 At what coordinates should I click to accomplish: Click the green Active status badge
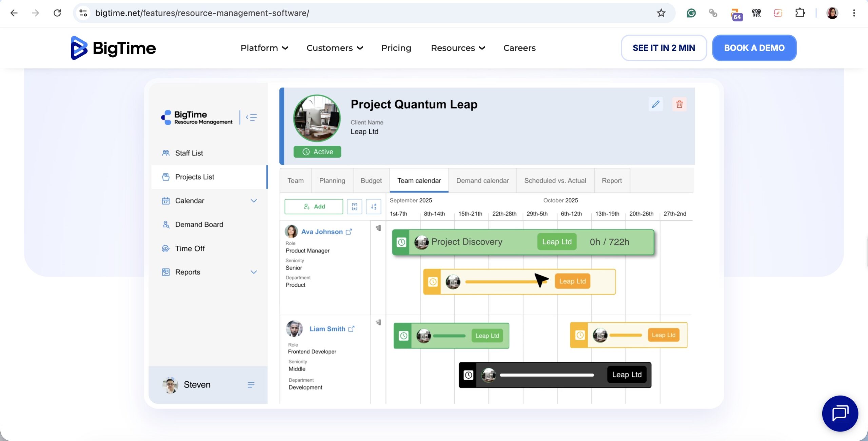point(317,152)
